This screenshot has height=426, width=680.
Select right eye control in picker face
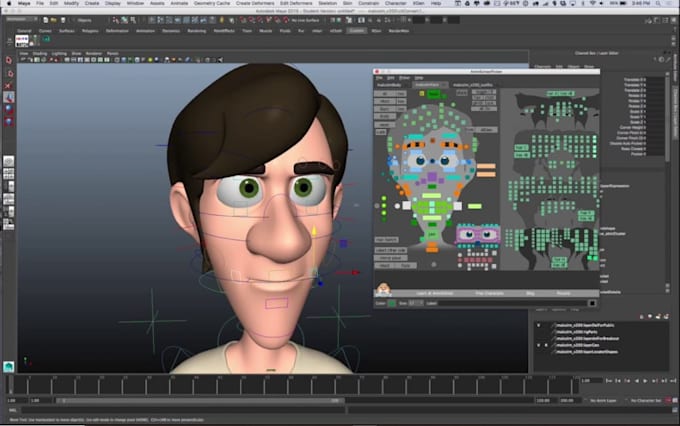[445, 161]
